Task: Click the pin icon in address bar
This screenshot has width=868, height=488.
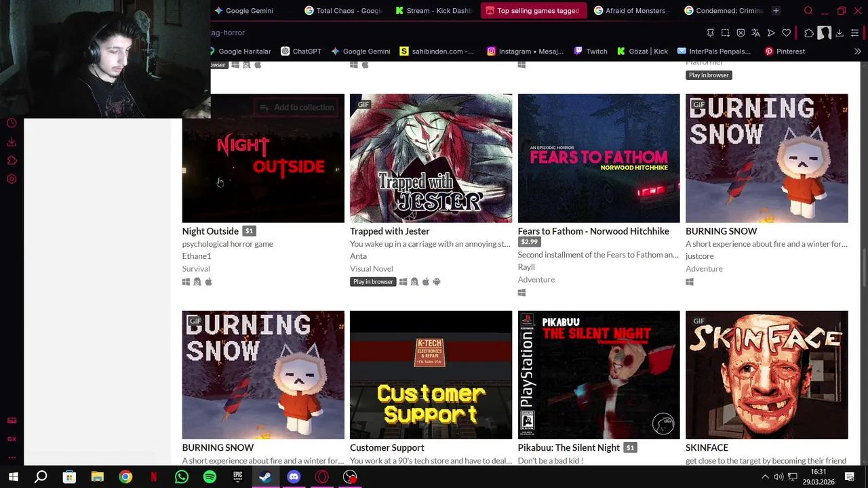Action: [710, 33]
